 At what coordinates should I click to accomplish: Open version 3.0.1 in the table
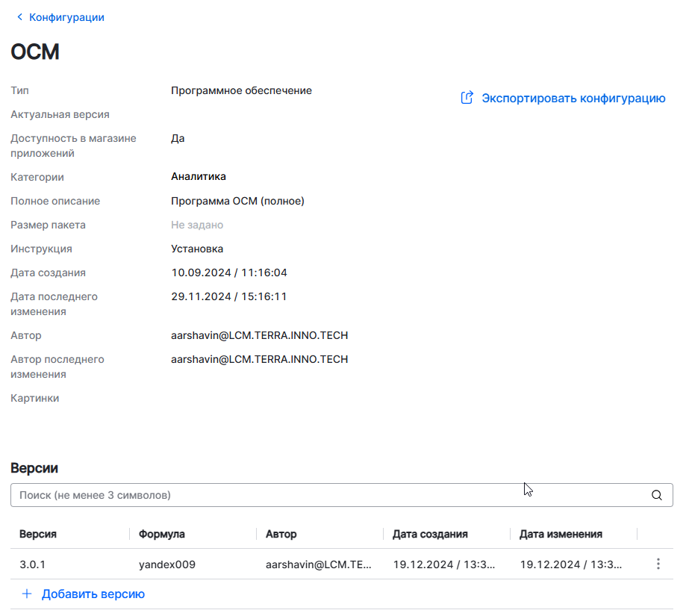pos(33,564)
